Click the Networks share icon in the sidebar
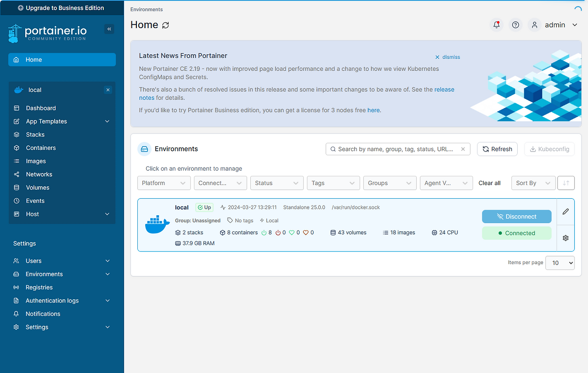This screenshot has height=373, width=588. (17, 174)
